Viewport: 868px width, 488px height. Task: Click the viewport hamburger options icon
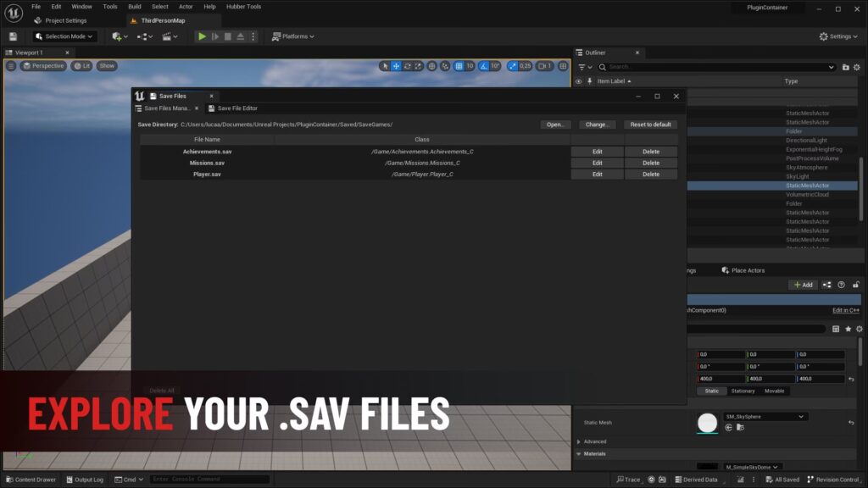(11, 66)
